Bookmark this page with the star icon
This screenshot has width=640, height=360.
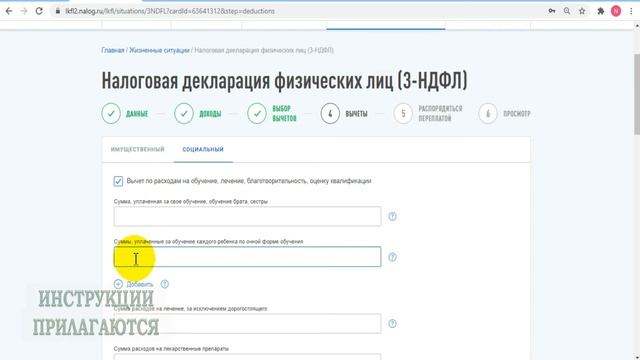[x=582, y=11]
